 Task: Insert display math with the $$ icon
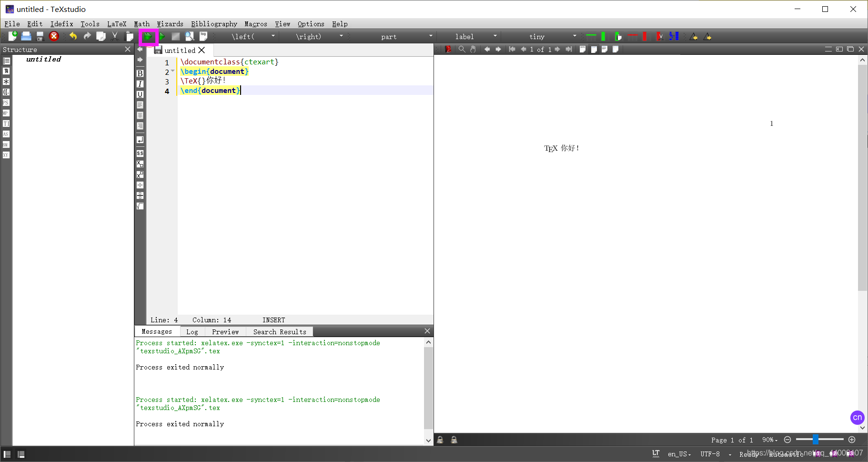pyautogui.click(x=140, y=154)
